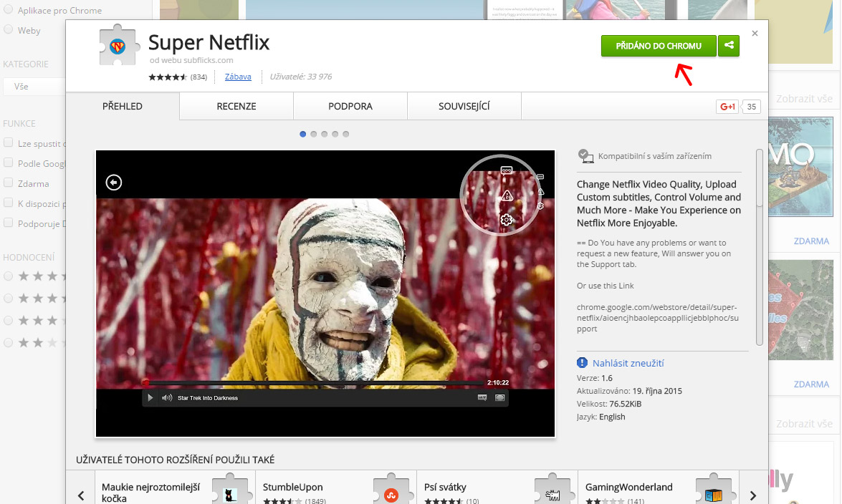Click the back arrow in video screenshot
842x504 pixels.
pos(114,183)
